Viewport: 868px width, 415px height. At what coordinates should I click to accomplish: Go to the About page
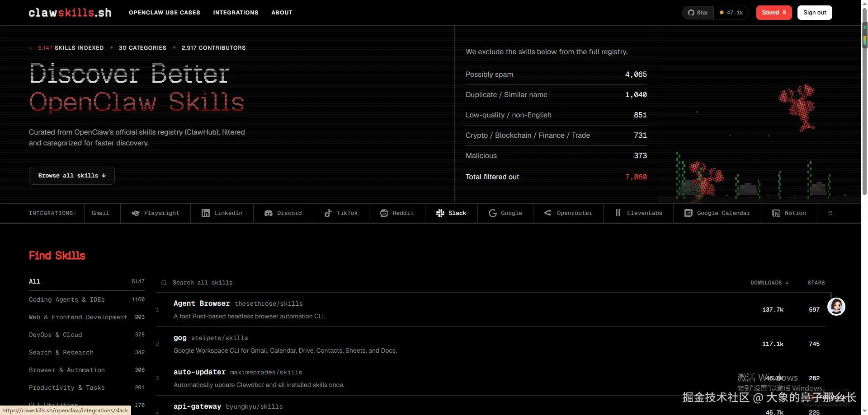click(282, 13)
